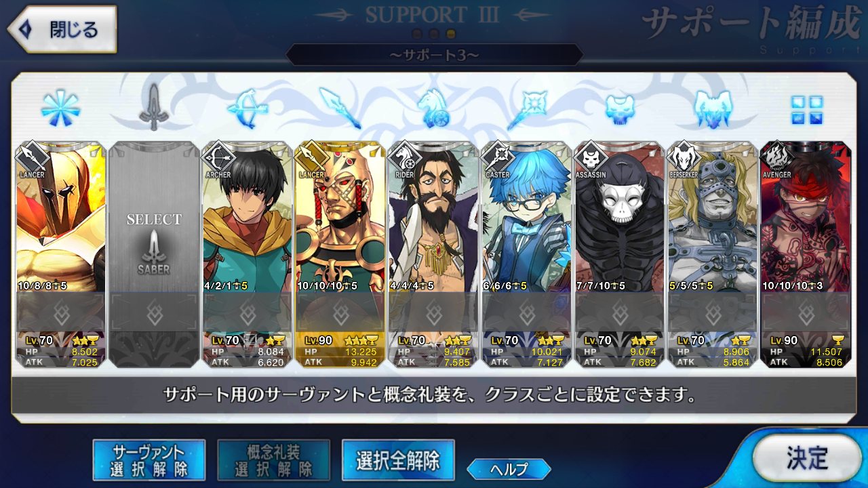The width and height of the screenshot is (868, 488).
Task: Open craft essence slot under Archer card
Action: click(248, 313)
